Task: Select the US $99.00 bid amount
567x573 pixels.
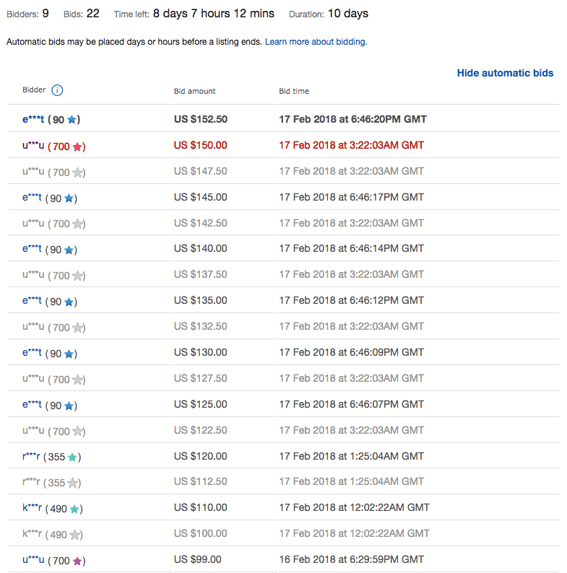Action: 198,559
